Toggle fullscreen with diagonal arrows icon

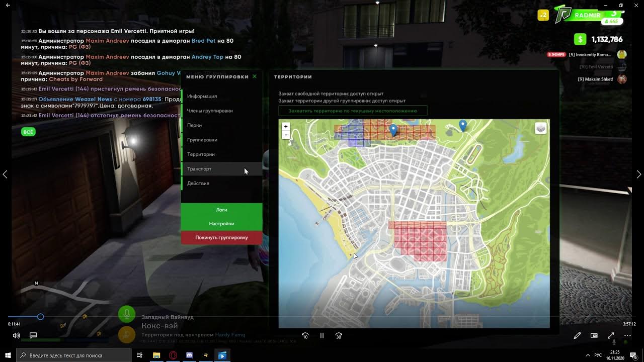point(611,335)
